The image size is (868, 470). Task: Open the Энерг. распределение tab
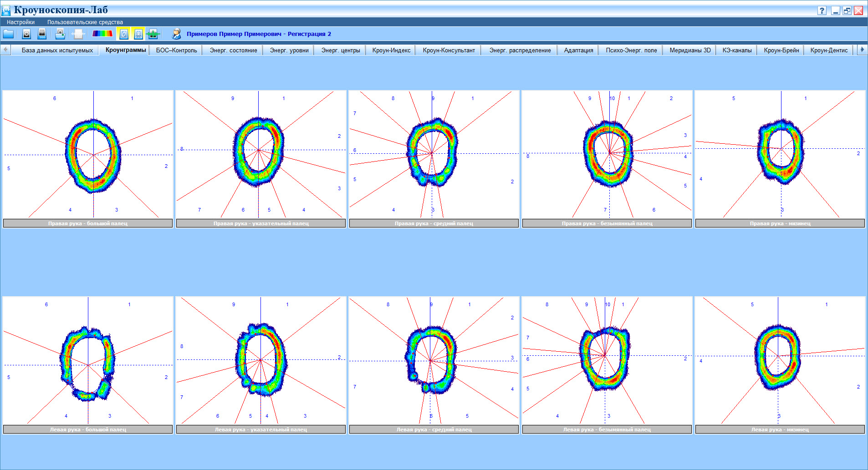pos(520,50)
